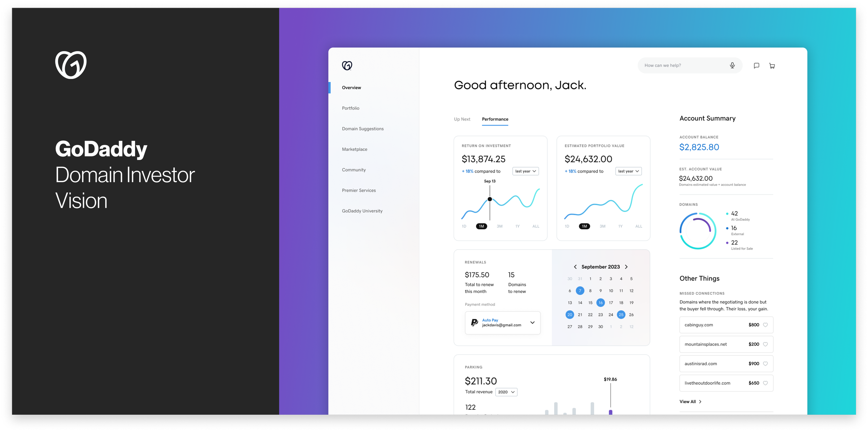Click the Sep 13 marker on ROI chart
Image resolution: width=868 pixels, height=431 pixels.
(490, 199)
